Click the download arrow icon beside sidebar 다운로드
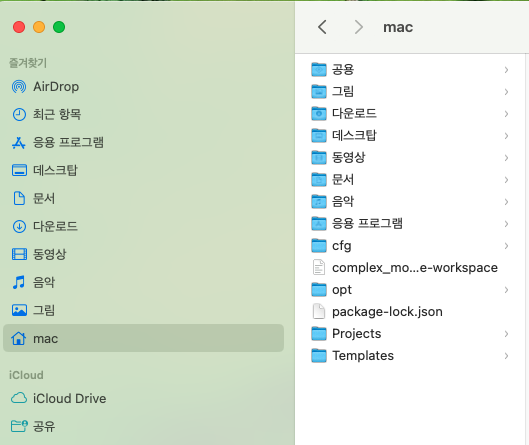Viewport: 529px width, 445px height. (19, 226)
